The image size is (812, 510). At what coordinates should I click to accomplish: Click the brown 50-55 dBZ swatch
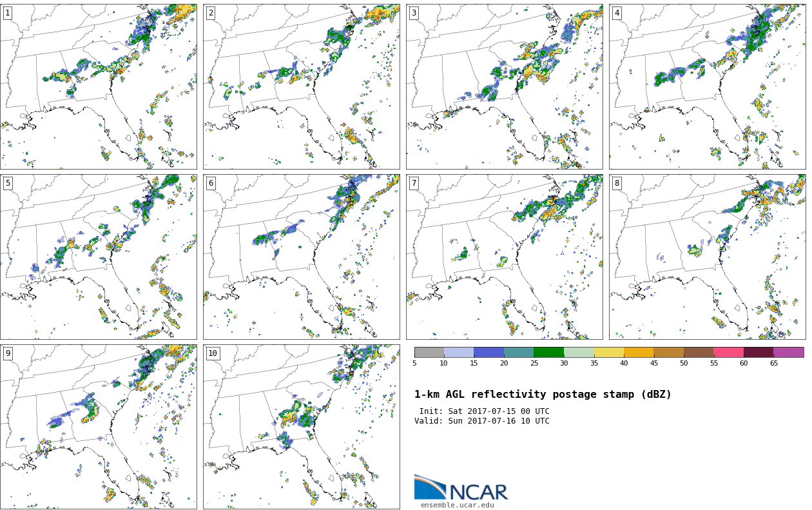pyautogui.click(x=699, y=352)
